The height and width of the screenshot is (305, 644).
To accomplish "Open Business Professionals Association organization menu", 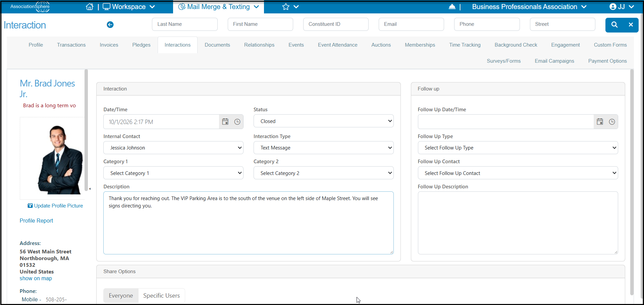I will point(529,7).
